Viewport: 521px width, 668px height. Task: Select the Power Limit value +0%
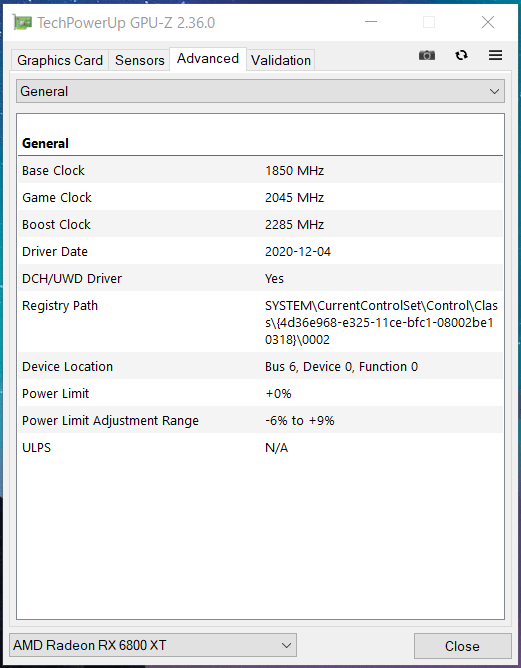tap(278, 394)
